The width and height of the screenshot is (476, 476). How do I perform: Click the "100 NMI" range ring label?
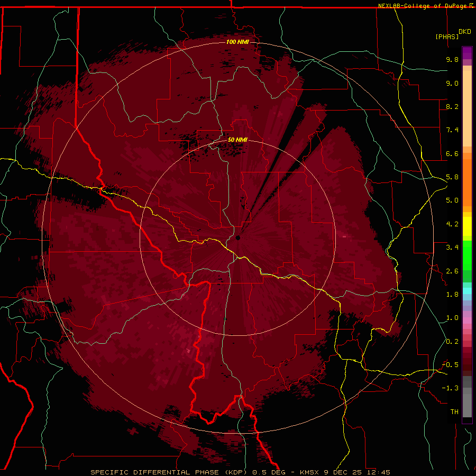237,42
